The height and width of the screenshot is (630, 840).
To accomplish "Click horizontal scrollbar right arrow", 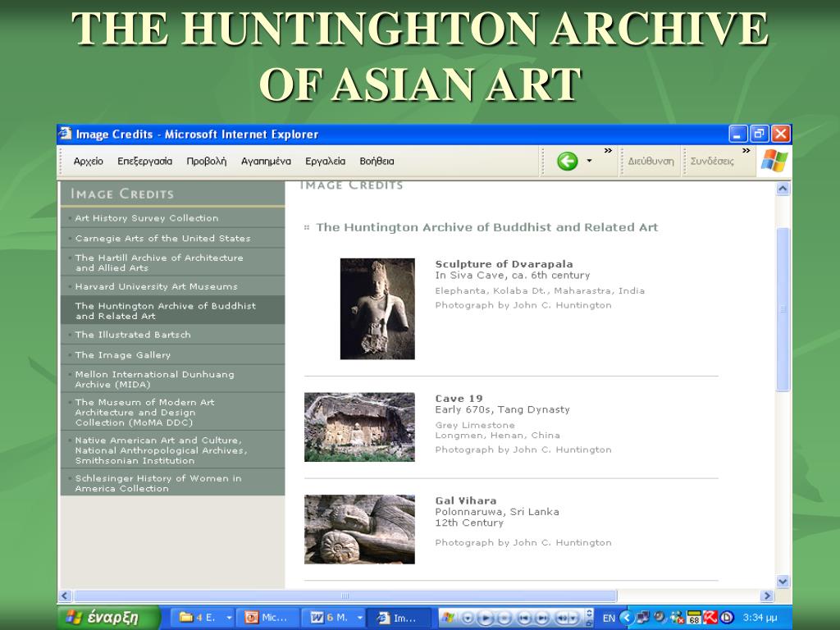I will 767,596.
